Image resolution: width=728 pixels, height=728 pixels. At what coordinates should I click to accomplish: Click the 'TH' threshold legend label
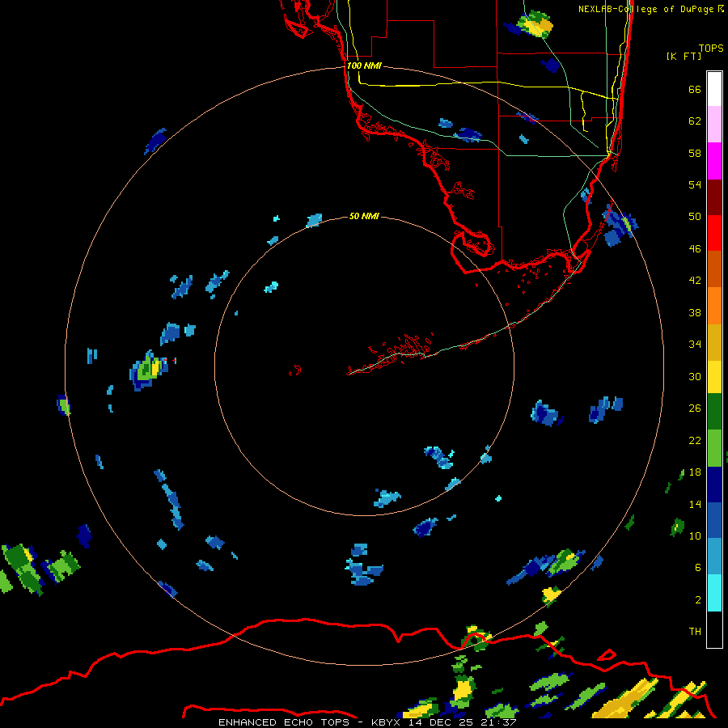695,632
